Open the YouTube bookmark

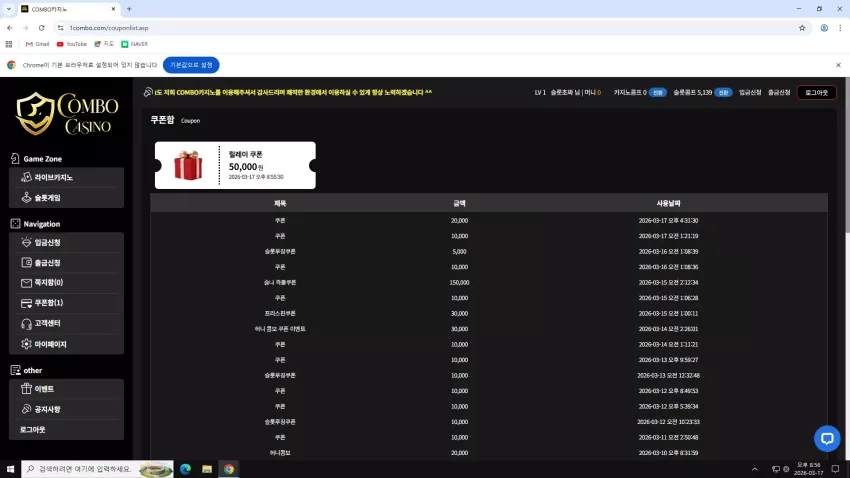[x=72, y=44]
